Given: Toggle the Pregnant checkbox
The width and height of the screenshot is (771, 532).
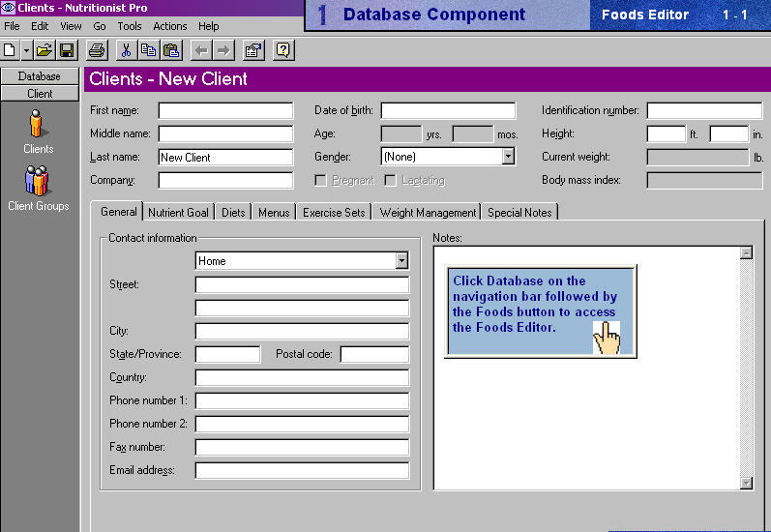Looking at the screenshot, I should (320, 181).
